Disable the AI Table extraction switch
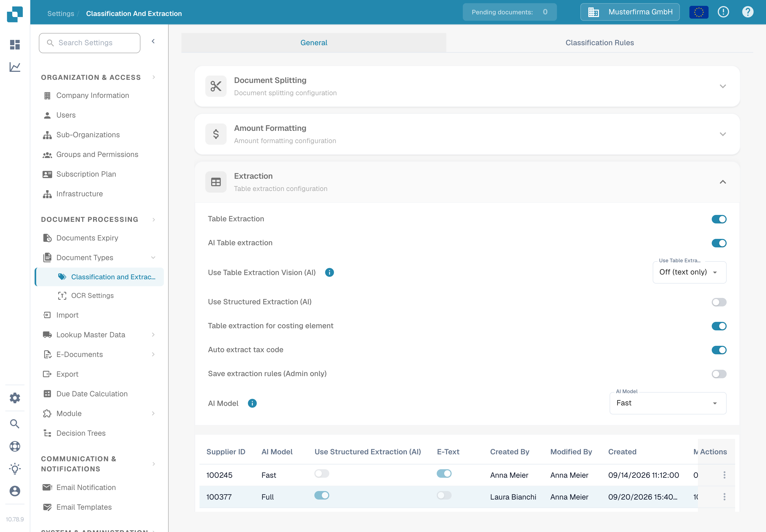Viewport: 766px width, 532px height. (719, 243)
